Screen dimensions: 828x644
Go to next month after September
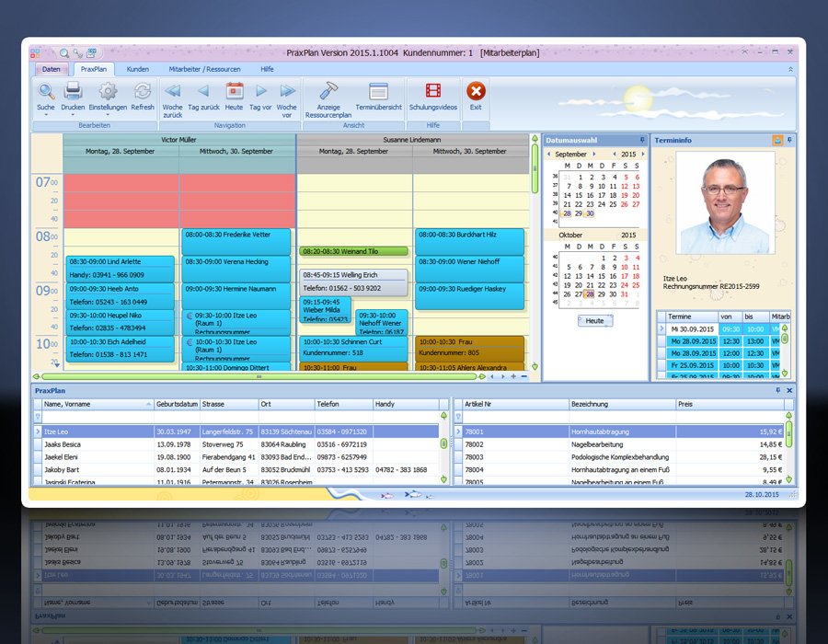click(594, 155)
